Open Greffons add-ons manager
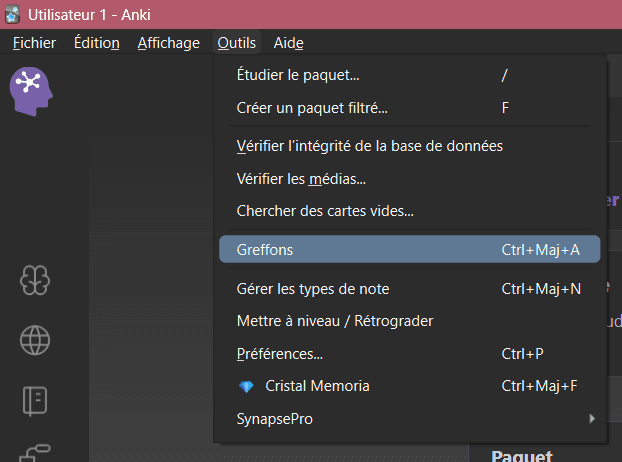 (x=410, y=249)
